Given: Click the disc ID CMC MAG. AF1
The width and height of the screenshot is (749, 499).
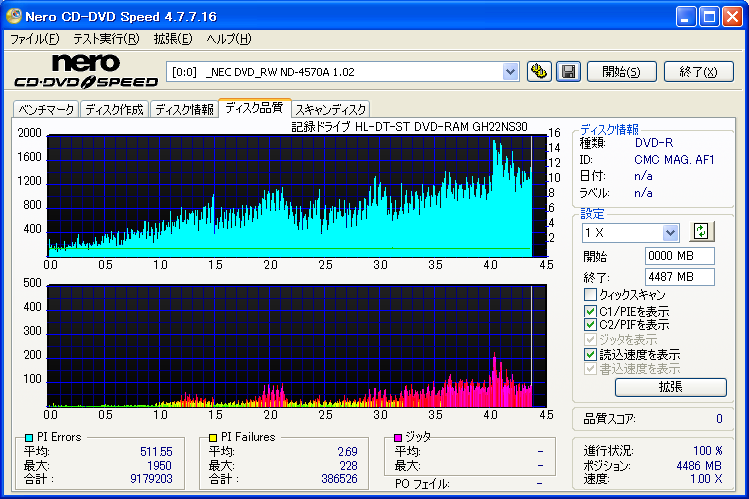Looking at the screenshot, I should tap(674, 159).
